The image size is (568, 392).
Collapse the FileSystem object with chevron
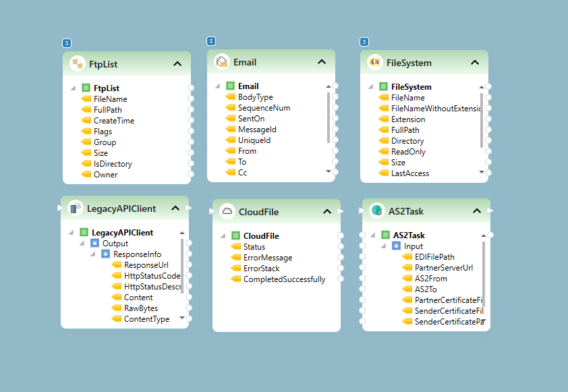coord(475,62)
